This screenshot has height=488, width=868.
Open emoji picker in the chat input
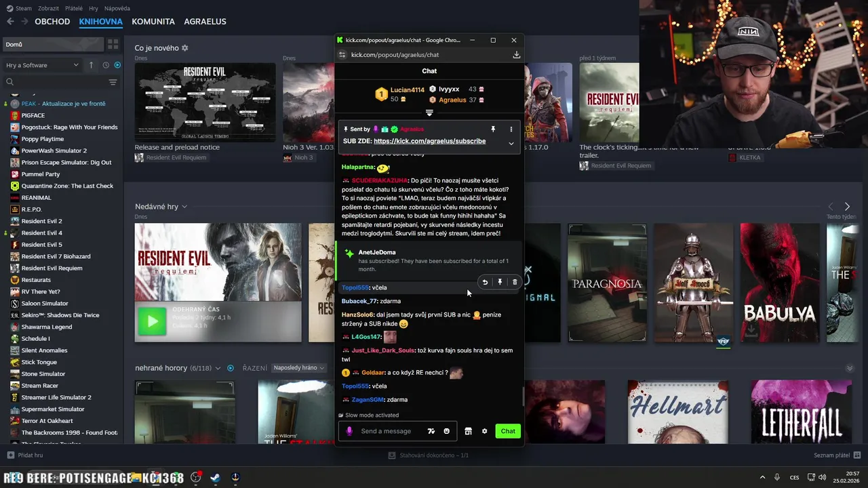[446, 431]
